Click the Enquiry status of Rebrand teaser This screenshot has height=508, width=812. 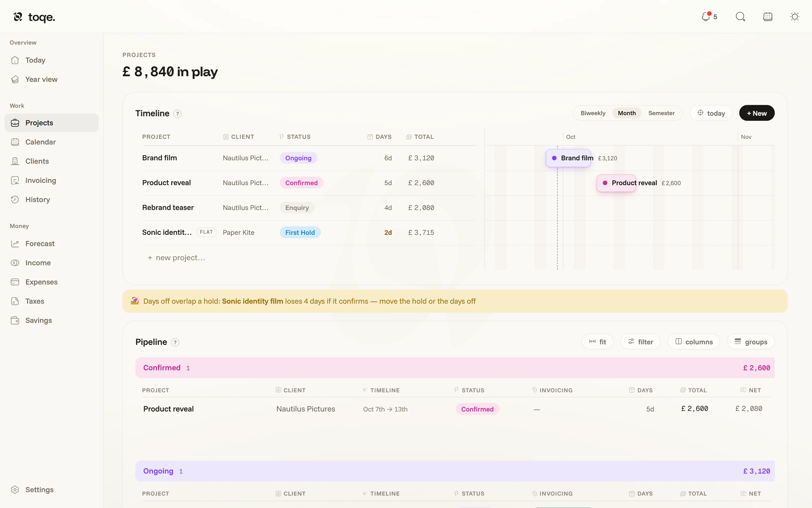click(297, 208)
